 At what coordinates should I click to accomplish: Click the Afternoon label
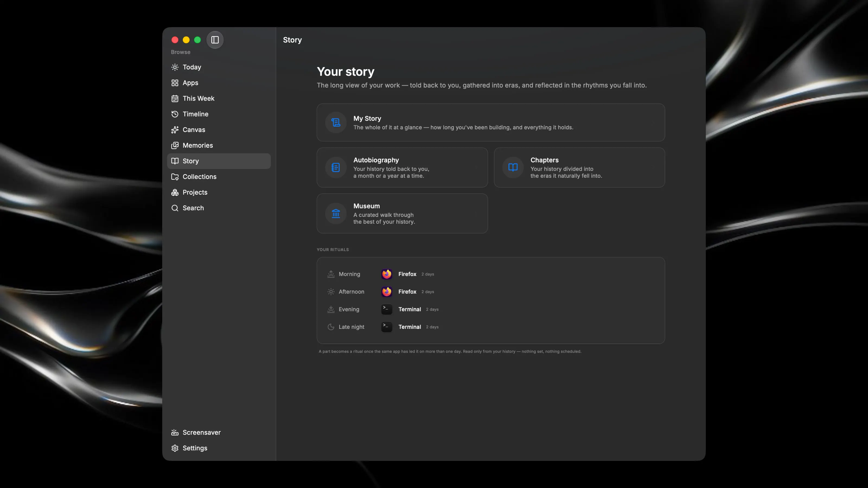(x=351, y=292)
